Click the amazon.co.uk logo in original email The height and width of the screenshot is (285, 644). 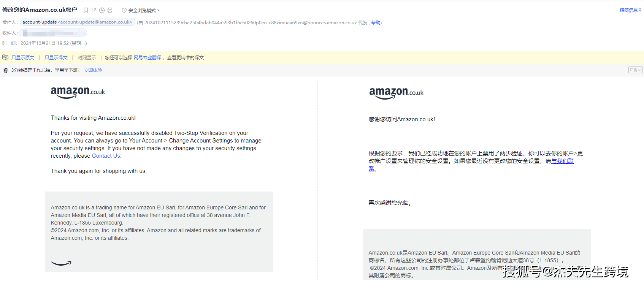click(78, 92)
